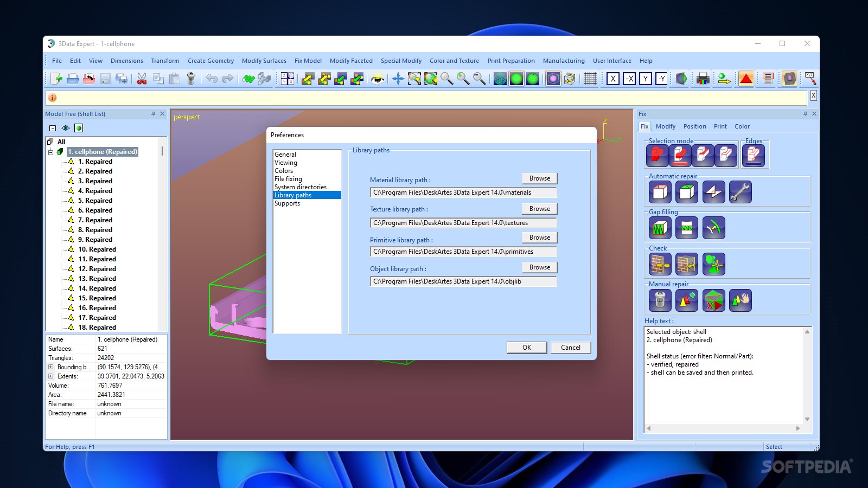Switch to the Color tab
Image resolution: width=868 pixels, height=488 pixels.
pos(742,126)
